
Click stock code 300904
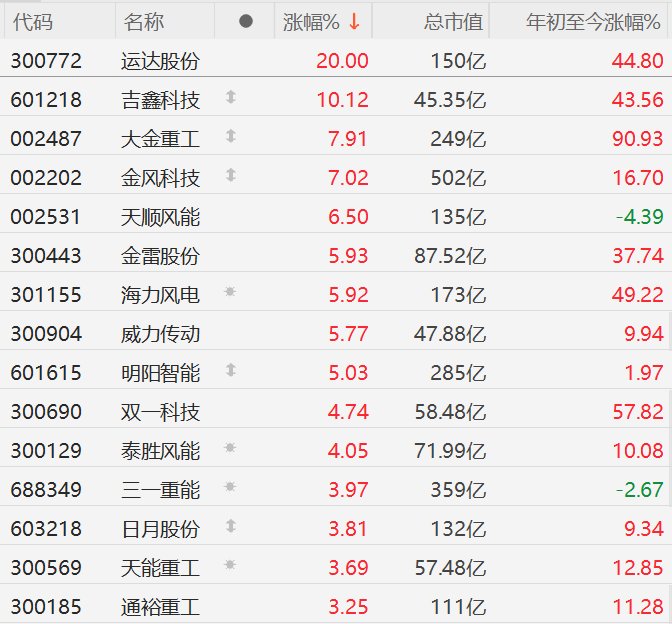coord(46,334)
